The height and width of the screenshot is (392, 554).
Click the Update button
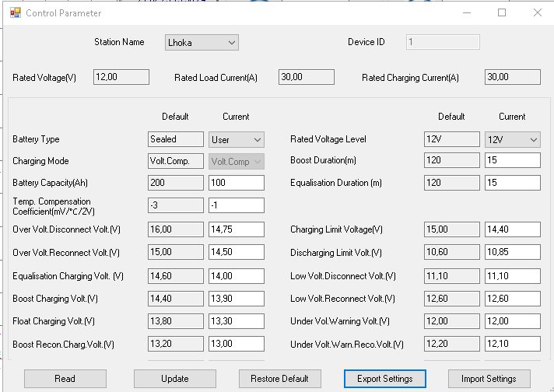175,379
